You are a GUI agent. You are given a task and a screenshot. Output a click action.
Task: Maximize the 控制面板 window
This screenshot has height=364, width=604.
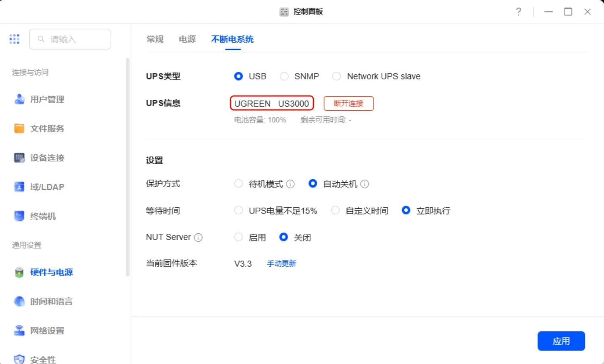[x=568, y=12]
